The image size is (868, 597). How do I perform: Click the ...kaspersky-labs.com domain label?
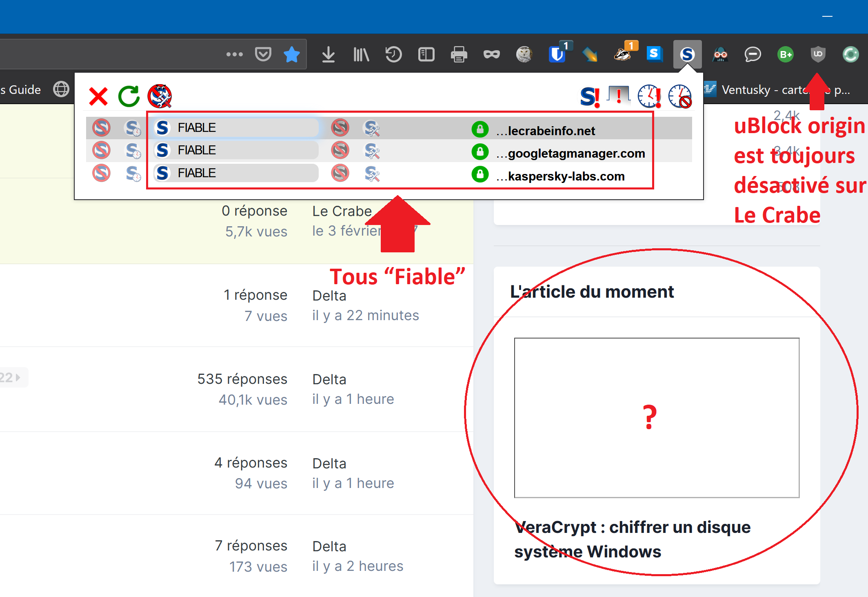(560, 176)
